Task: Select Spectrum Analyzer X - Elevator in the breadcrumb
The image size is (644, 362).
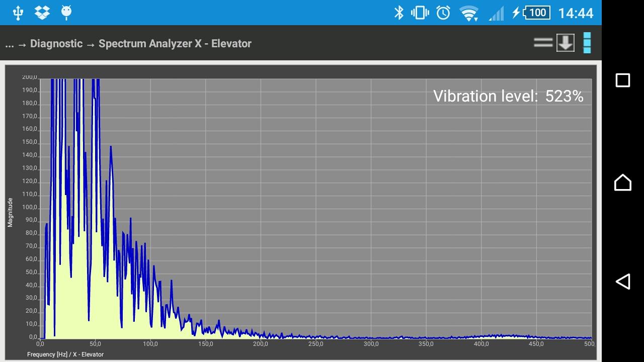Action: pyautogui.click(x=175, y=44)
